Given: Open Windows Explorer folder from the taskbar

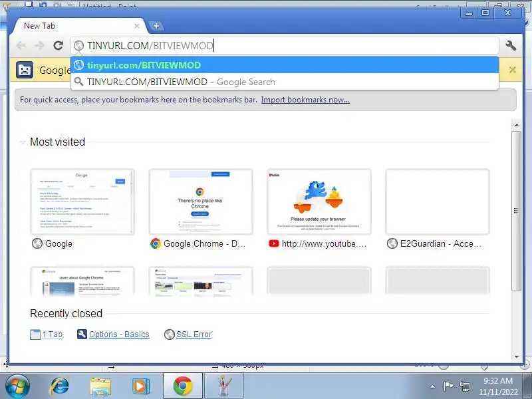Looking at the screenshot, I should [x=100, y=386].
